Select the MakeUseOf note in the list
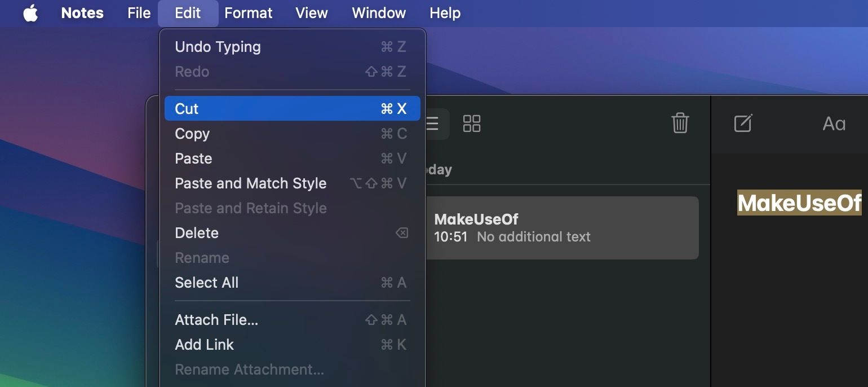This screenshot has height=387, width=868. click(x=564, y=228)
